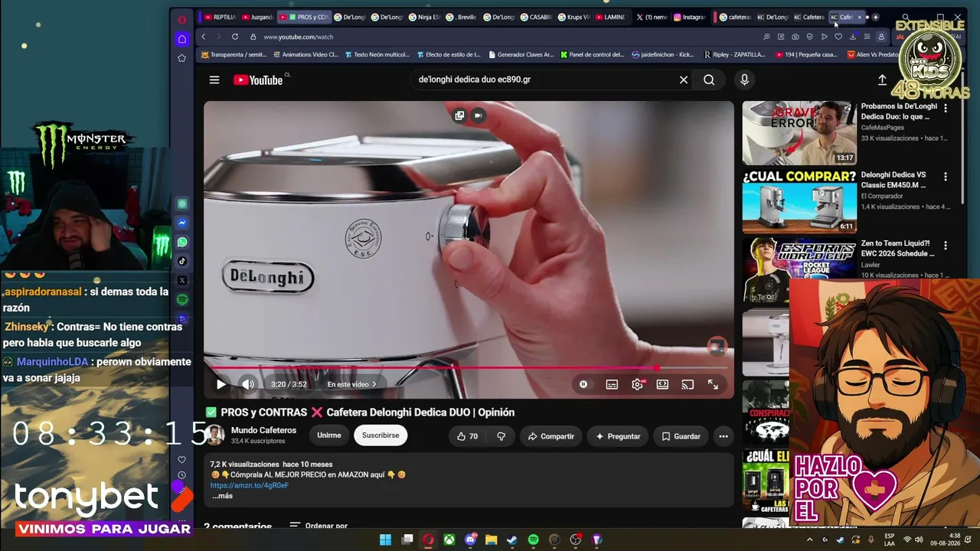This screenshot has width=980, height=551.
Task: Open options for 'Zen to Team Liquid' video
Action: click(x=946, y=246)
